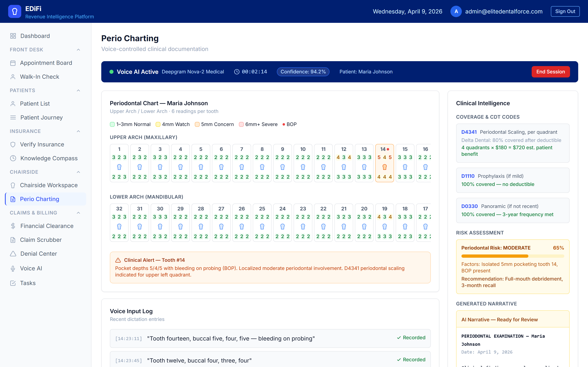Open the Patient Journey page
The image size is (588, 367).
(42, 117)
